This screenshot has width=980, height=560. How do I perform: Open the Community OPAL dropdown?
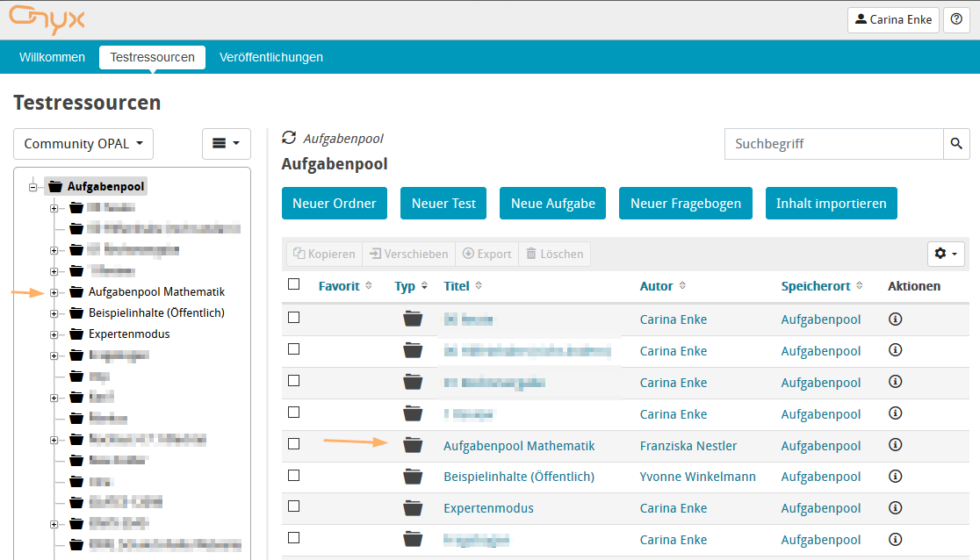[x=83, y=144]
